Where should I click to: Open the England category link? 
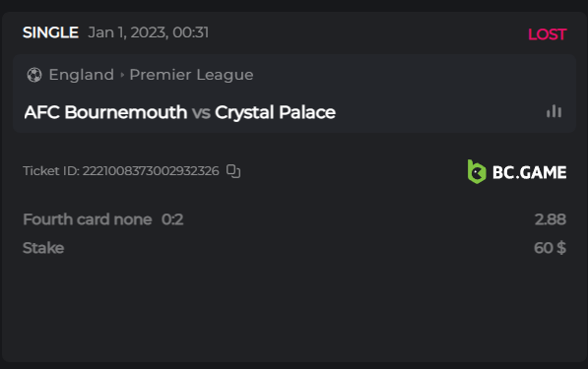point(82,75)
